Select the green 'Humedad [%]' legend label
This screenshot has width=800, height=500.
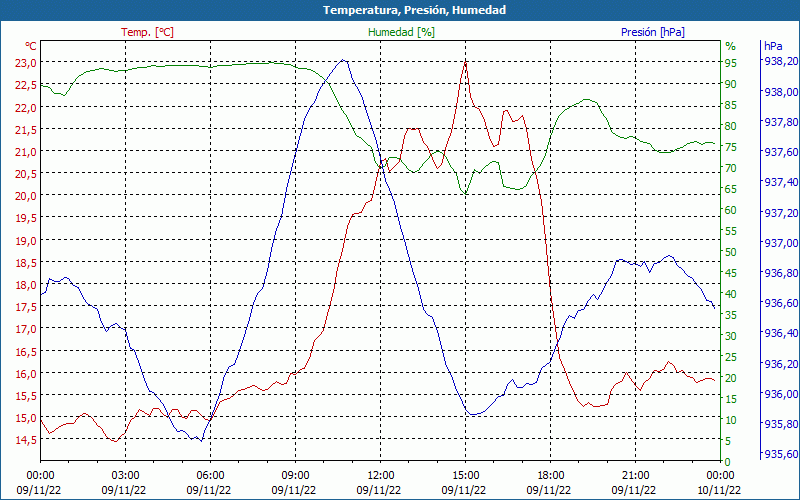(x=401, y=32)
